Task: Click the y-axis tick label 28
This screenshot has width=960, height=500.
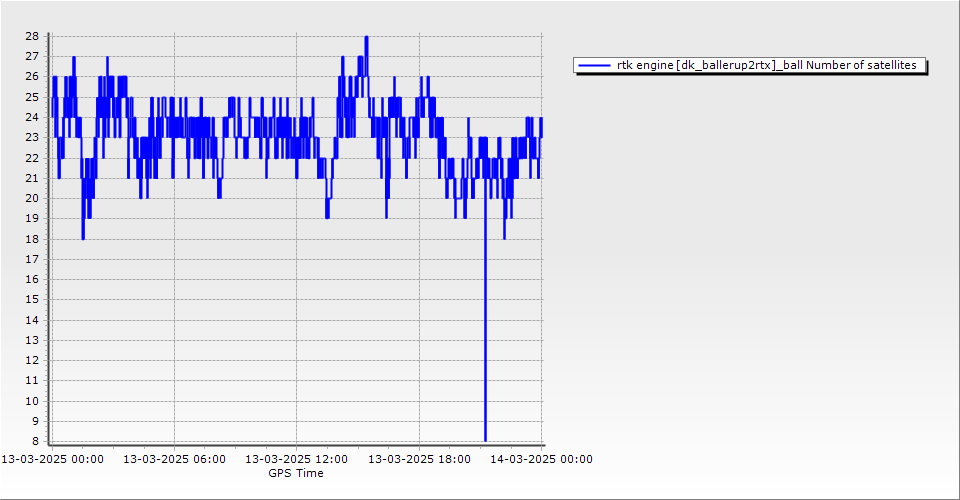Action: [32, 36]
